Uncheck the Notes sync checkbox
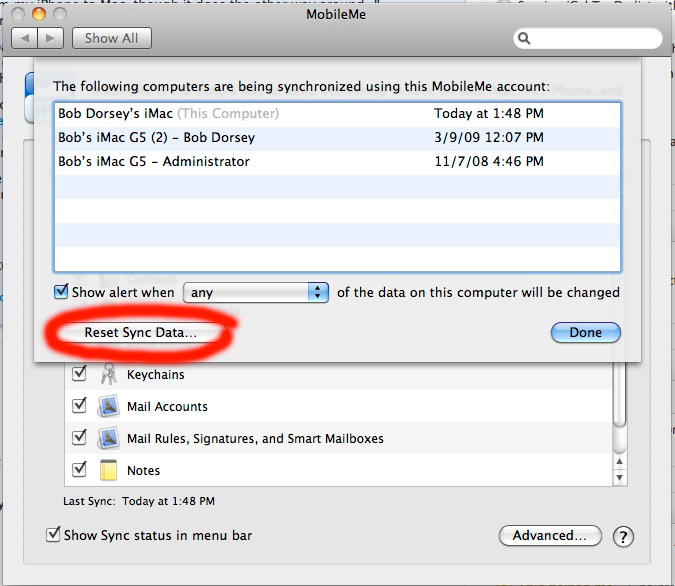Screen dimensions: 675x586 click(79, 469)
